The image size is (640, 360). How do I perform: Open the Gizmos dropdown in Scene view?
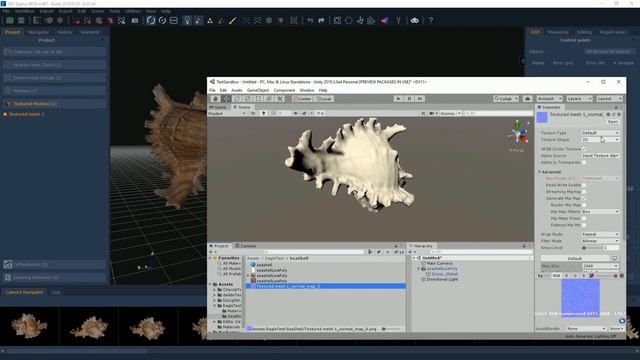450,113
